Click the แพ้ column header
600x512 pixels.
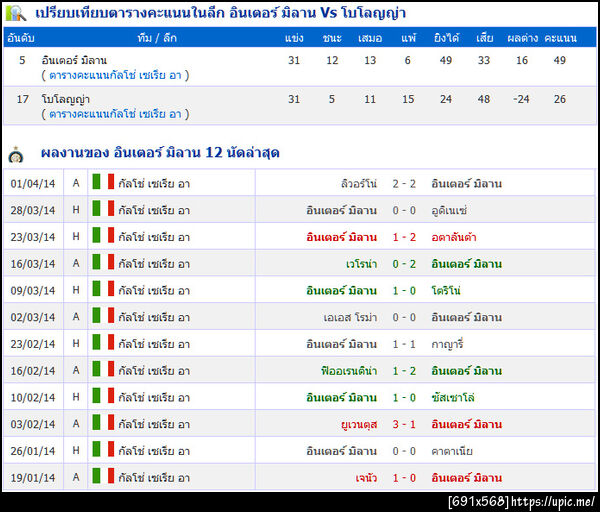click(x=408, y=38)
